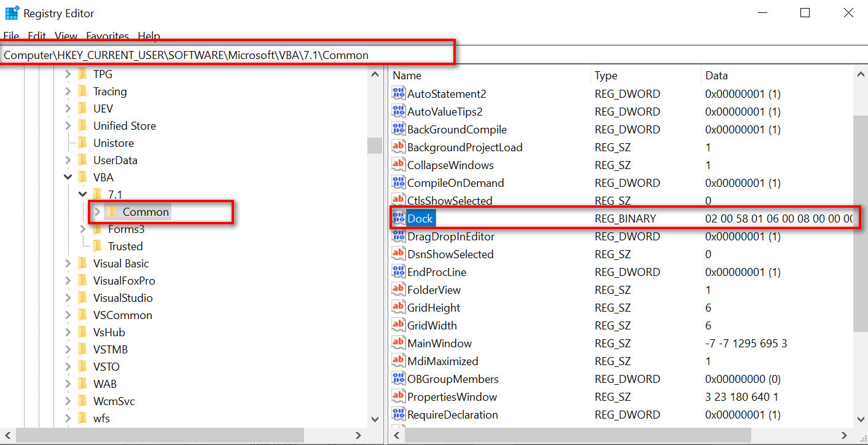868x445 pixels.
Task: Collapse the 7.1 registry key
Action: [83, 195]
